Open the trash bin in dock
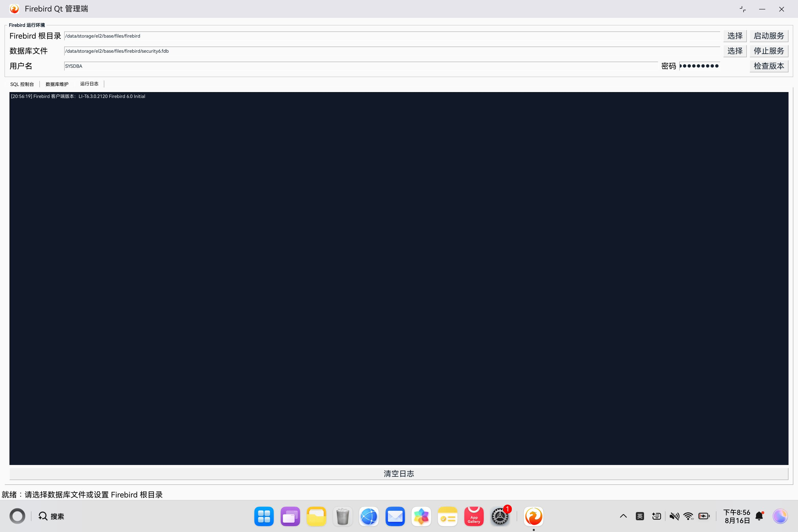This screenshot has height=532, width=798. 343,516
